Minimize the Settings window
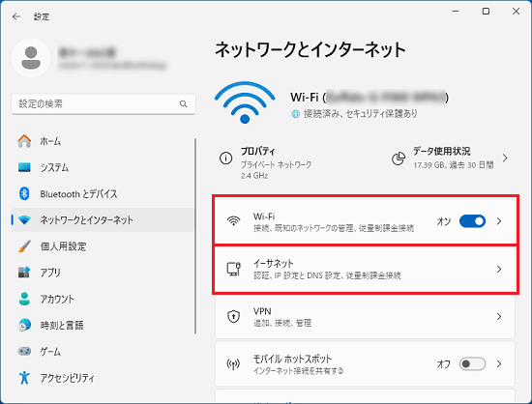This screenshot has height=404, width=532. [456, 12]
